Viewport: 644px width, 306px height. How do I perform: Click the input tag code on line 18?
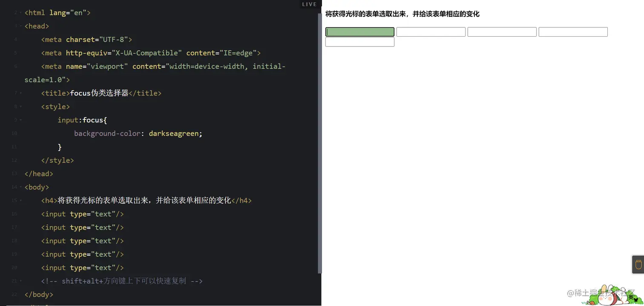[x=83, y=241]
